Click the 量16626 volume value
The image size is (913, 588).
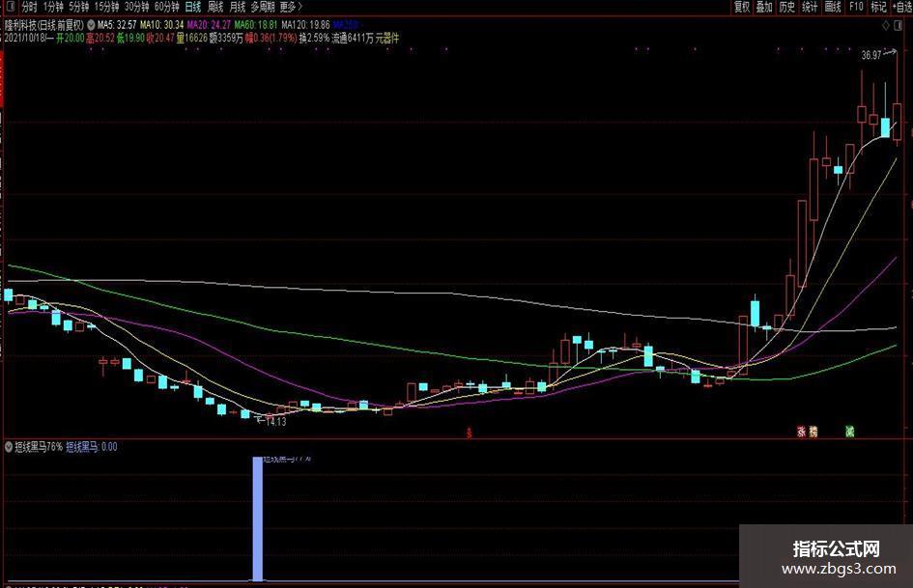coord(191,38)
